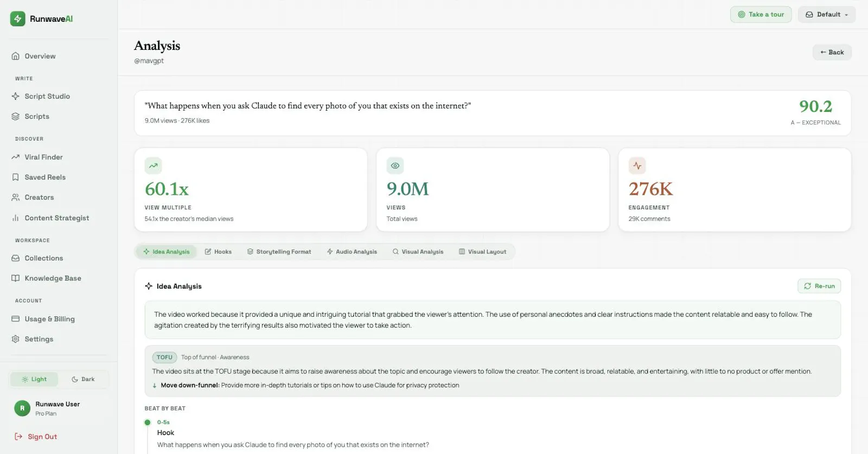Image resolution: width=868 pixels, height=454 pixels.
Task: Click the Runwave User avatar
Action: pos(22,408)
